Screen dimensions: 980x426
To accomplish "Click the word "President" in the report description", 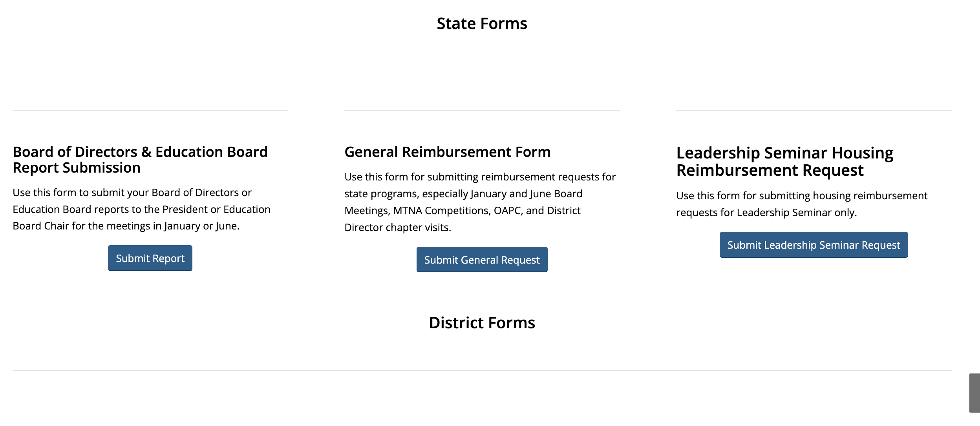I will point(185,209).
